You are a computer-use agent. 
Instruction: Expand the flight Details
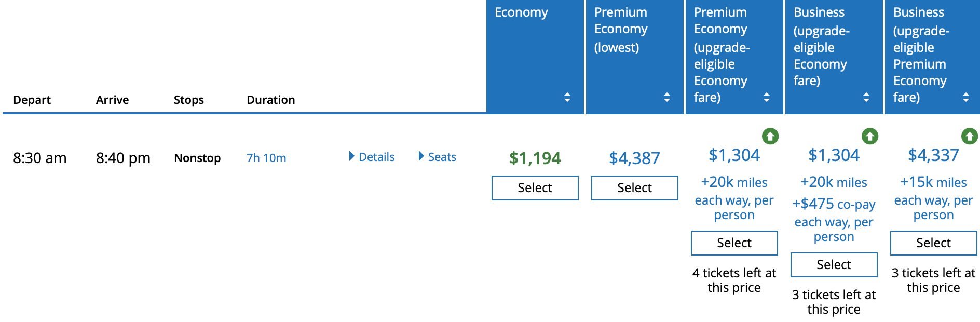pos(372,157)
